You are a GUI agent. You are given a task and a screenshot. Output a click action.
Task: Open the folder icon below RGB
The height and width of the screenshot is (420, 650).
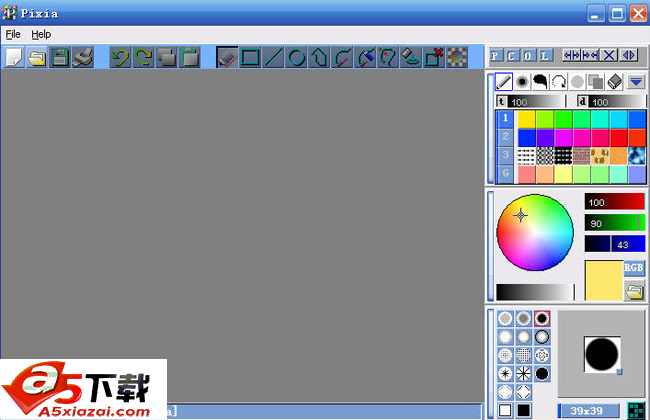[x=634, y=290]
